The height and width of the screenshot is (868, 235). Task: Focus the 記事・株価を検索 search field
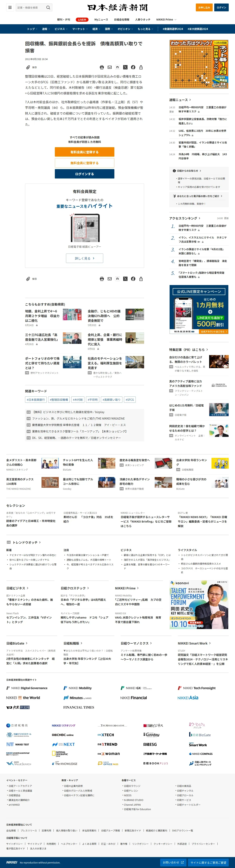pyautogui.click(x=30, y=7)
